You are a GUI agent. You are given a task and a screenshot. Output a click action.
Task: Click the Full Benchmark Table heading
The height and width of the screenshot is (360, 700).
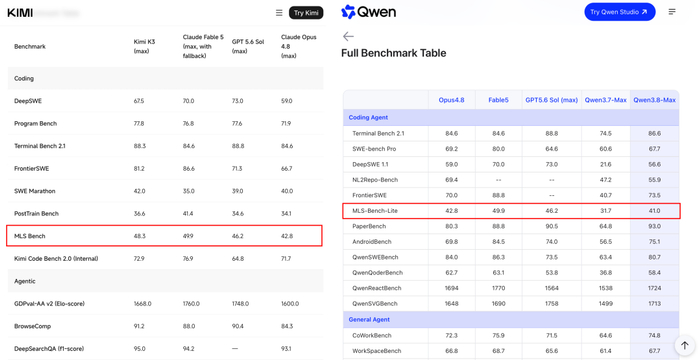pyautogui.click(x=393, y=53)
